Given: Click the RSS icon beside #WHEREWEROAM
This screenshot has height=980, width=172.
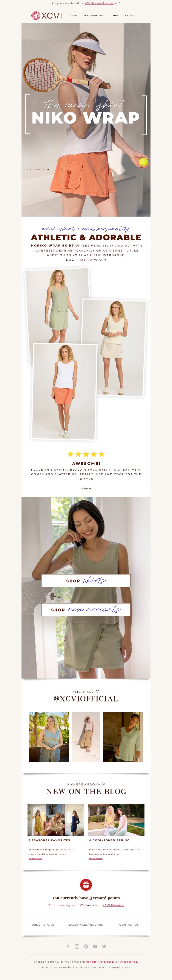Looking at the screenshot, I should point(103,784).
